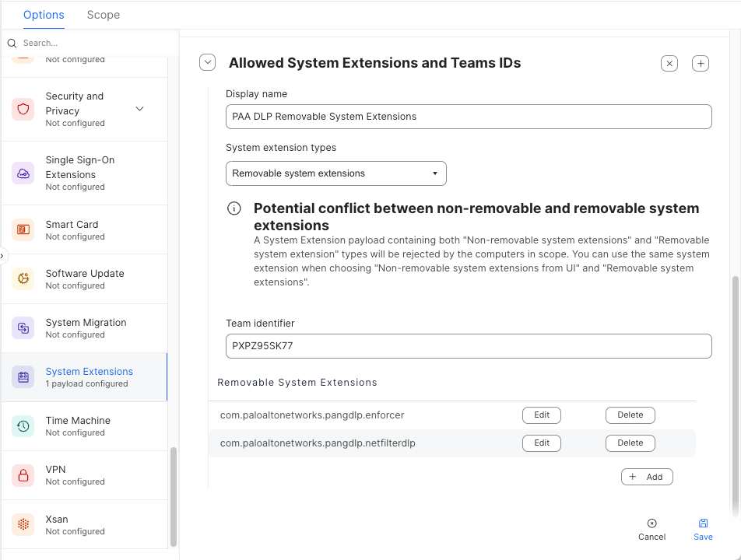741x560 pixels.
Task: Save the configuration profile
Action: coord(703,529)
